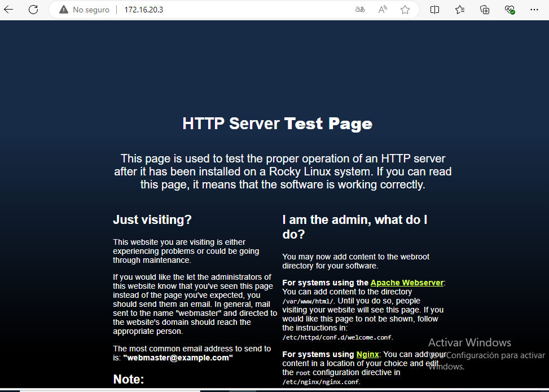Open the browser settings ellipsis menu
549x392 pixels.
pos(534,10)
